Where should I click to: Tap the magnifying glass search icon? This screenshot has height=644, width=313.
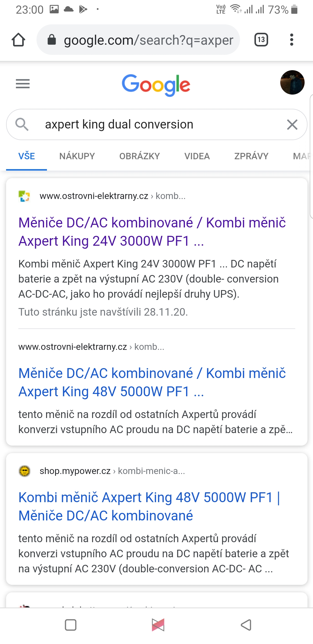click(22, 124)
